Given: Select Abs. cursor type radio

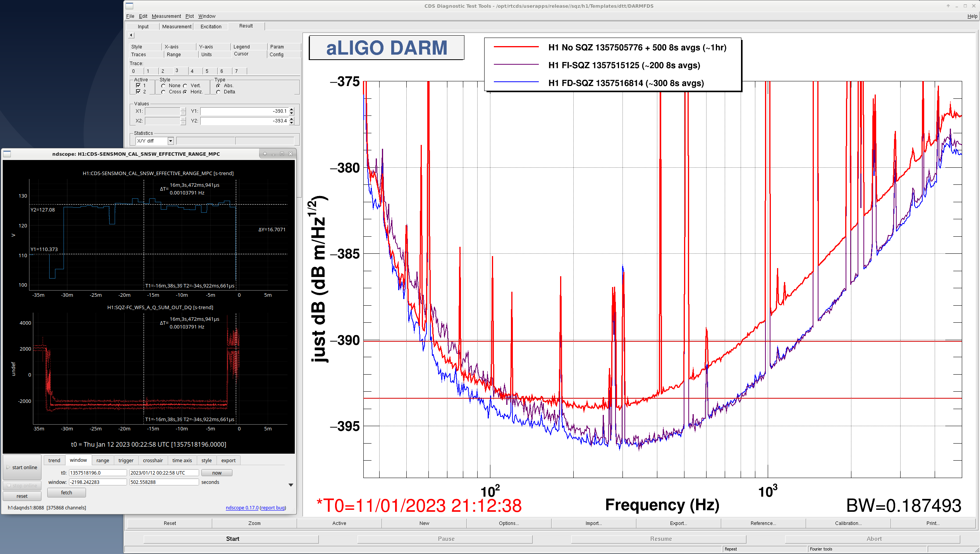Looking at the screenshot, I should 218,86.
